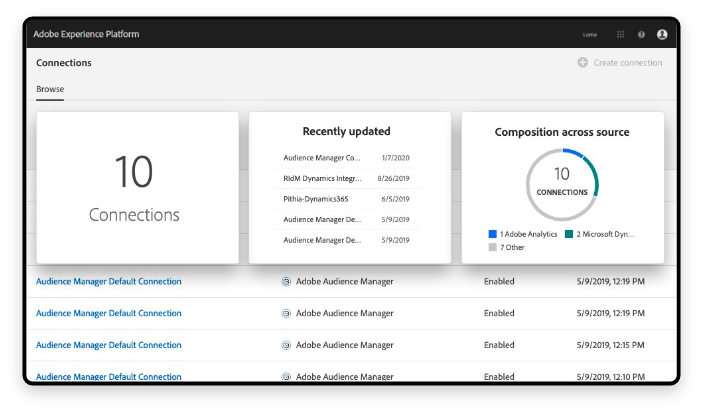Click the Connections page heading
The image size is (703, 414).
coord(64,63)
